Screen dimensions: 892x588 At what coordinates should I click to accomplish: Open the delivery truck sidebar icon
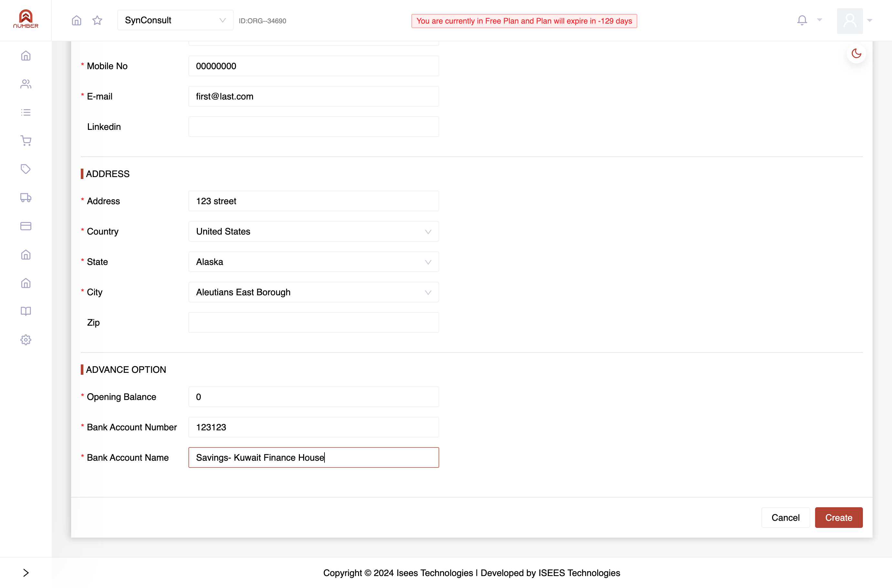(x=26, y=198)
